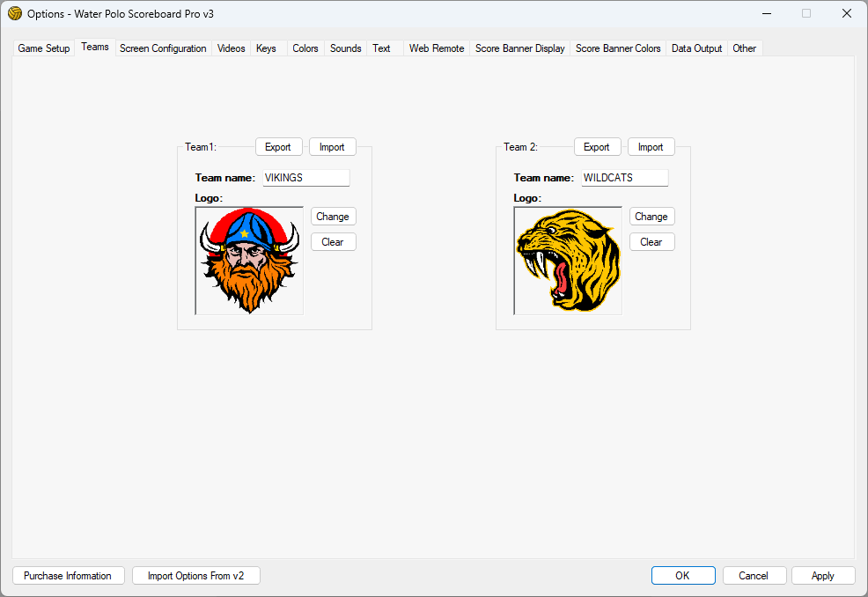
Task: Switch to the Game Setup tab
Action: click(44, 48)
